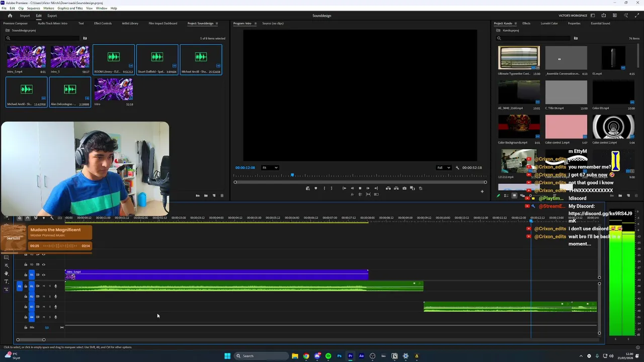Mute audio track A1
This screenshot has height=362, width=644.
click(x=43, y=286)
